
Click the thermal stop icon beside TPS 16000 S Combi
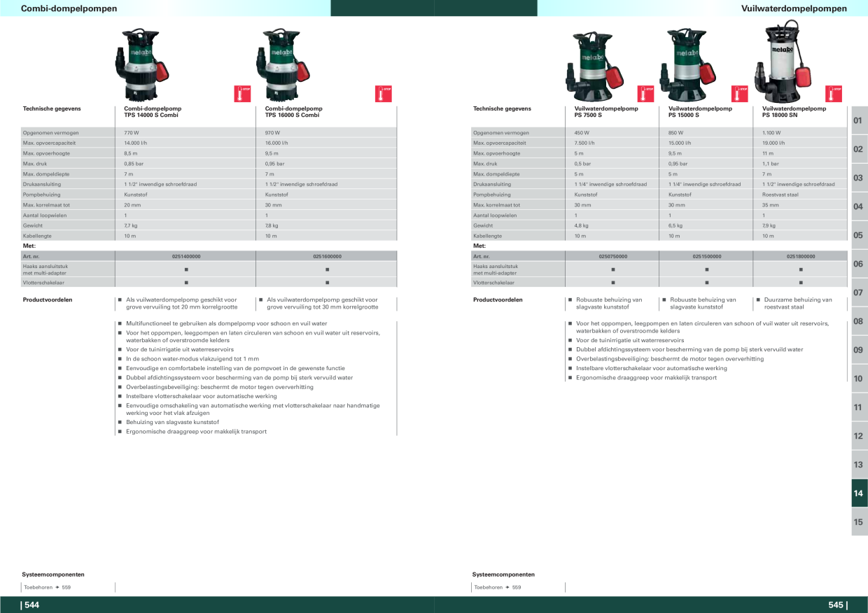(383, 94)
